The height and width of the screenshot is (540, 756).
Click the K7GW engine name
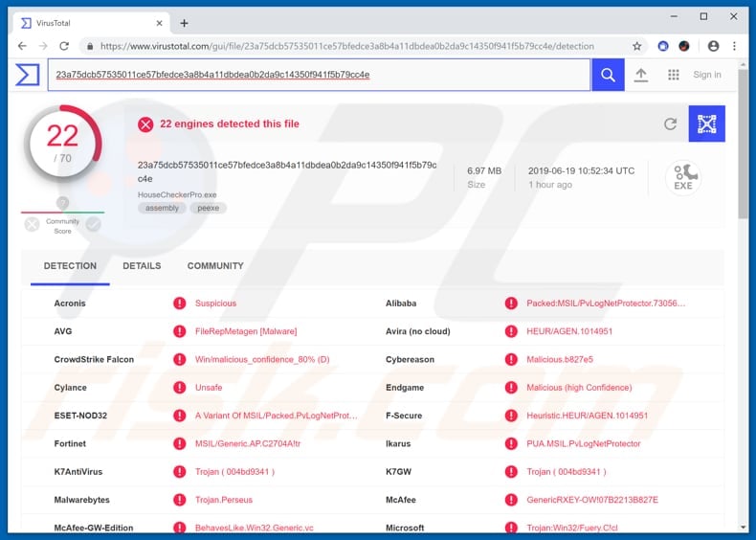click(398, 472)
